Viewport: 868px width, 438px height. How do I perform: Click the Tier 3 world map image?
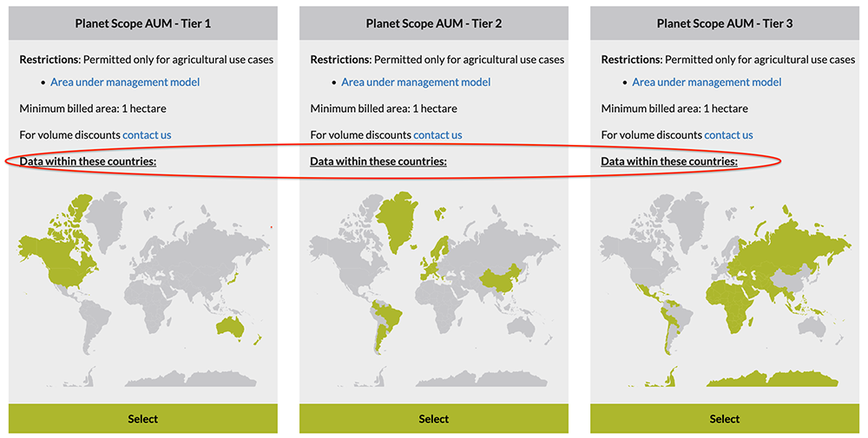tap(725, 289)
